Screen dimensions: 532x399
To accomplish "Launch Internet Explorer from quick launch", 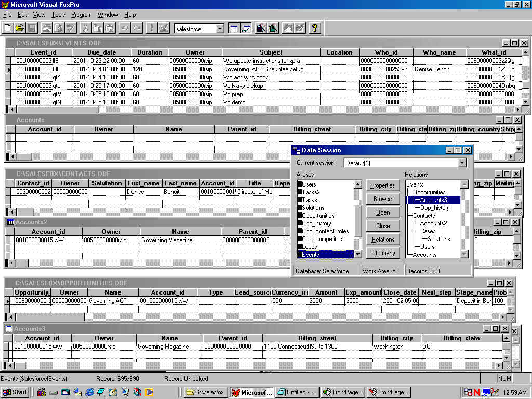I will coord(89,392).
